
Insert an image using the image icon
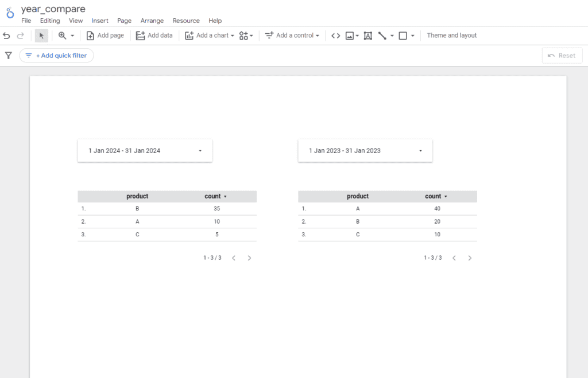[350, 36]
